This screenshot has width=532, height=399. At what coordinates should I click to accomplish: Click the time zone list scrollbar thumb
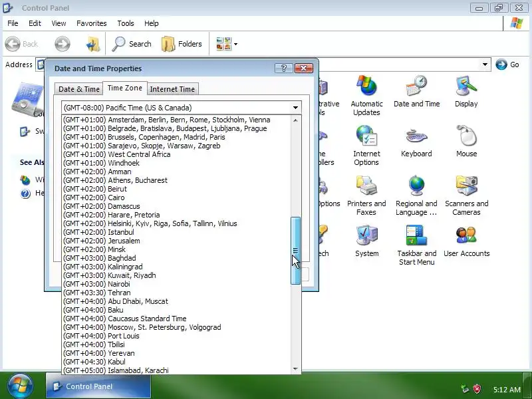(x=295, y=251)
